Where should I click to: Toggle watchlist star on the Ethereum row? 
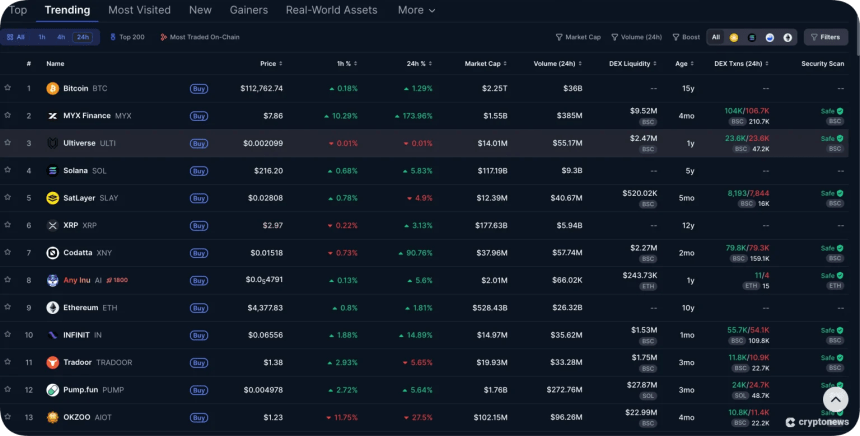click(8, 307)
